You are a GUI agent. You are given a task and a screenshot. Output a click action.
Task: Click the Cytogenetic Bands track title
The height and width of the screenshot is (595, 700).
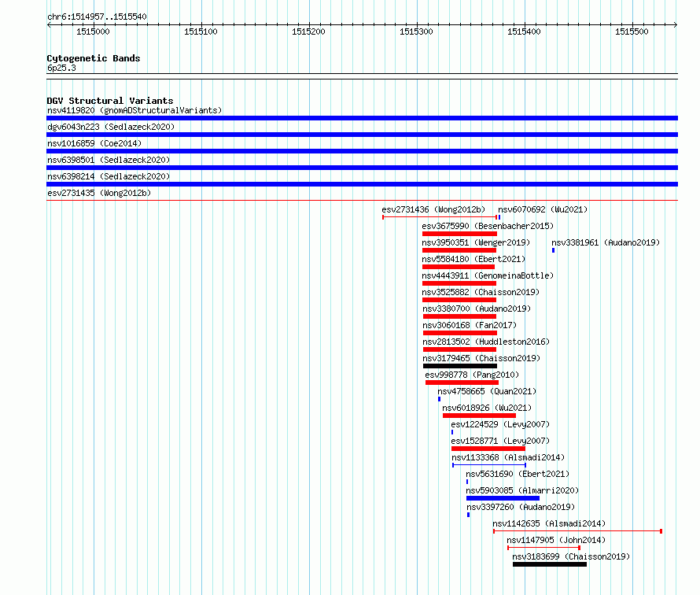click(94, 58)
